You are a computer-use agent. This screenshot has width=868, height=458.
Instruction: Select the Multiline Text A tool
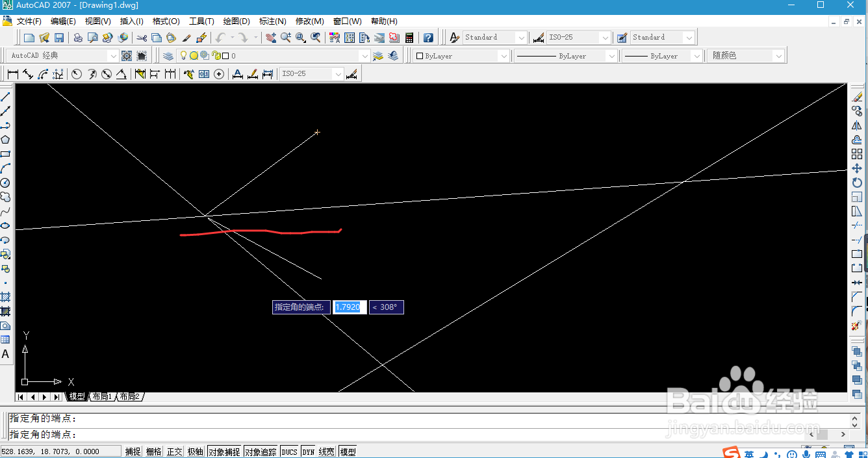tap(5, 354)
